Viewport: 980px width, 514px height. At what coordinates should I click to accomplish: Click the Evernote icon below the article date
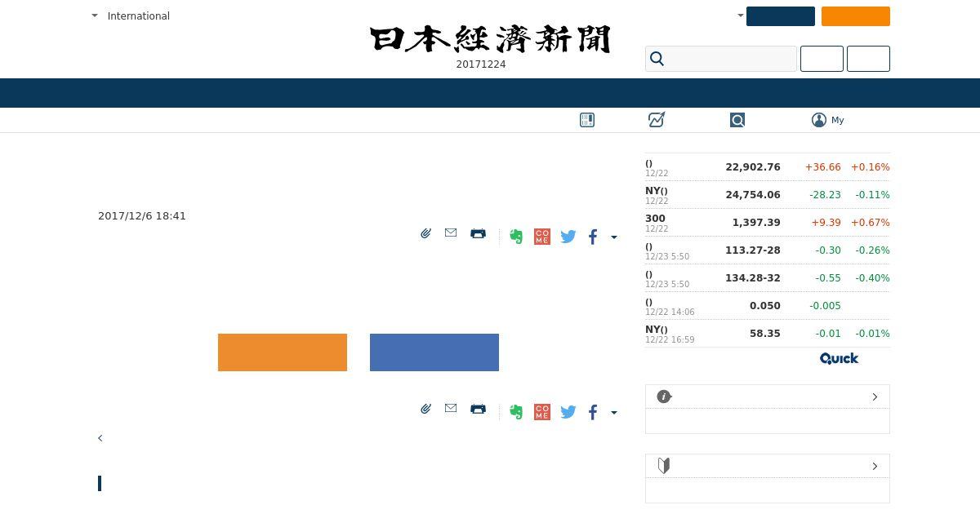coord(516,237)
